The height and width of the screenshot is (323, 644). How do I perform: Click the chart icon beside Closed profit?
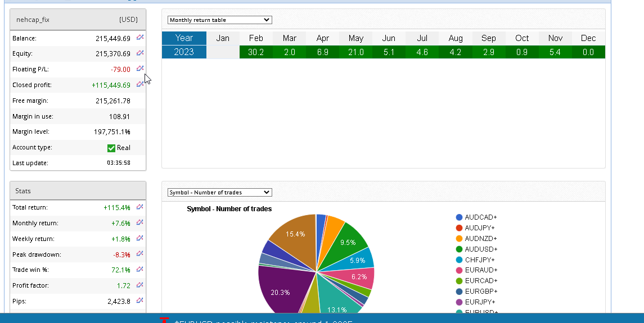pos(140,85)
